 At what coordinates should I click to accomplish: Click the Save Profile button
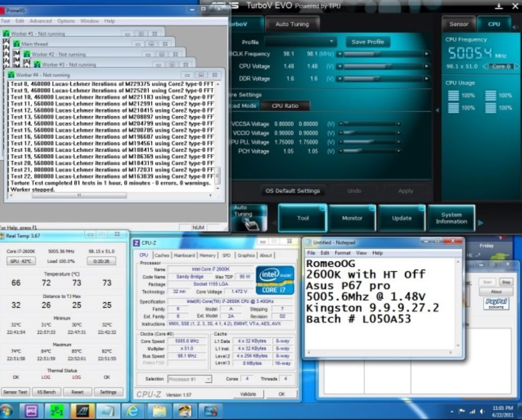click(368, 42)
